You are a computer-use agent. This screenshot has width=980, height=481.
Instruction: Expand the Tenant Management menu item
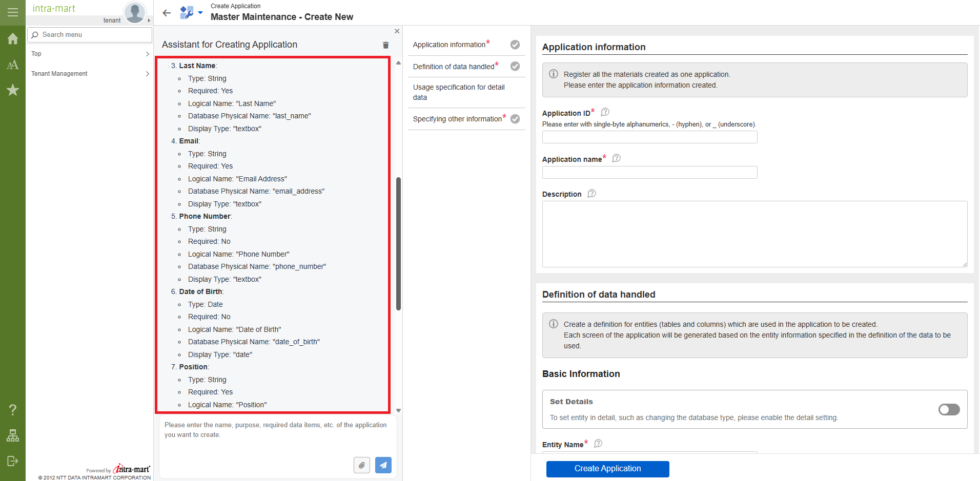click(x=90, y=74)
